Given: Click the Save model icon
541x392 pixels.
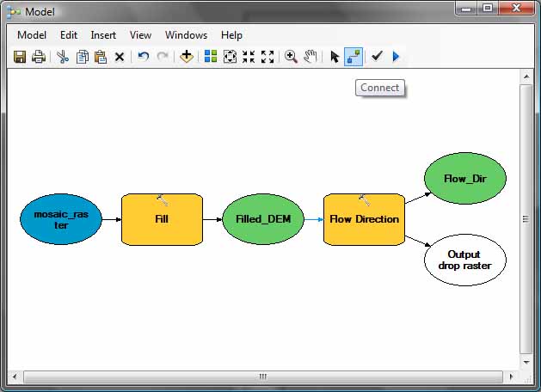Looking at the screenshot, I should tap(19, 57).
